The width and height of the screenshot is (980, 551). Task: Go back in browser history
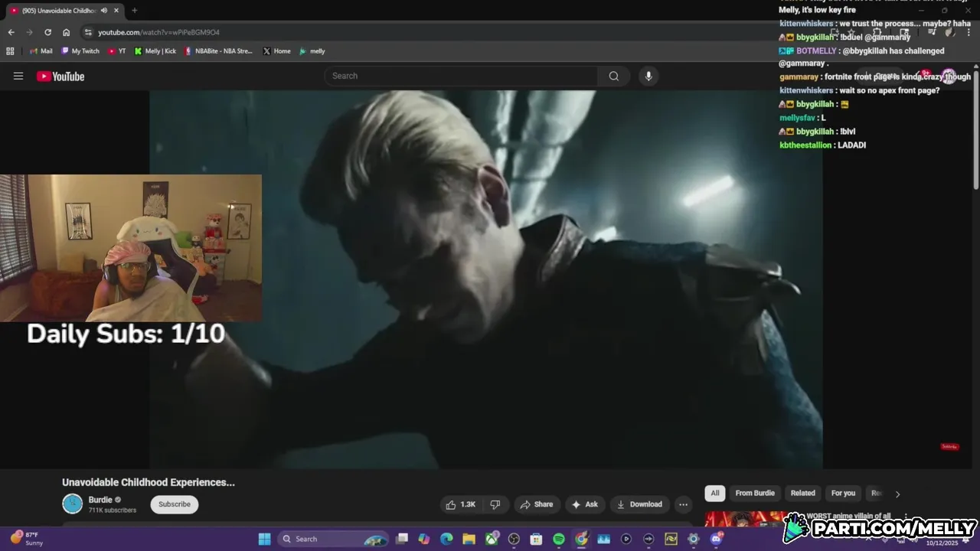[11, 32]
